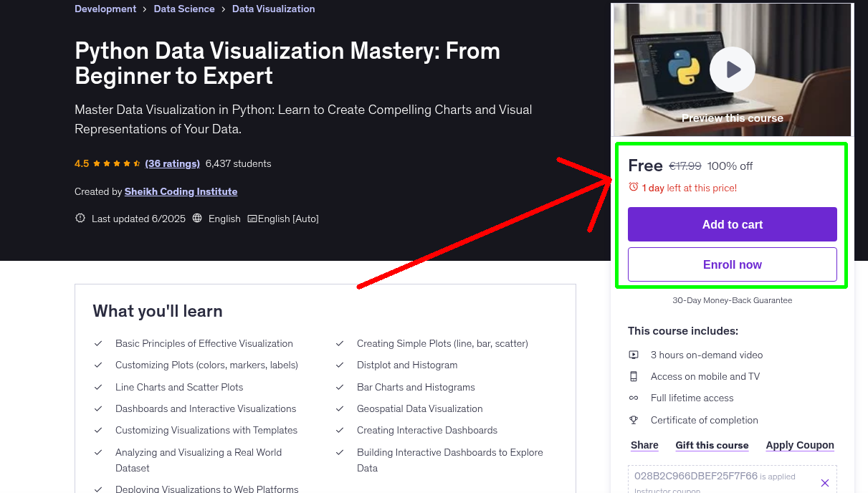This screenshot has width=868, height=493.
Task: Click the Enroll now button
Action: 732,264
